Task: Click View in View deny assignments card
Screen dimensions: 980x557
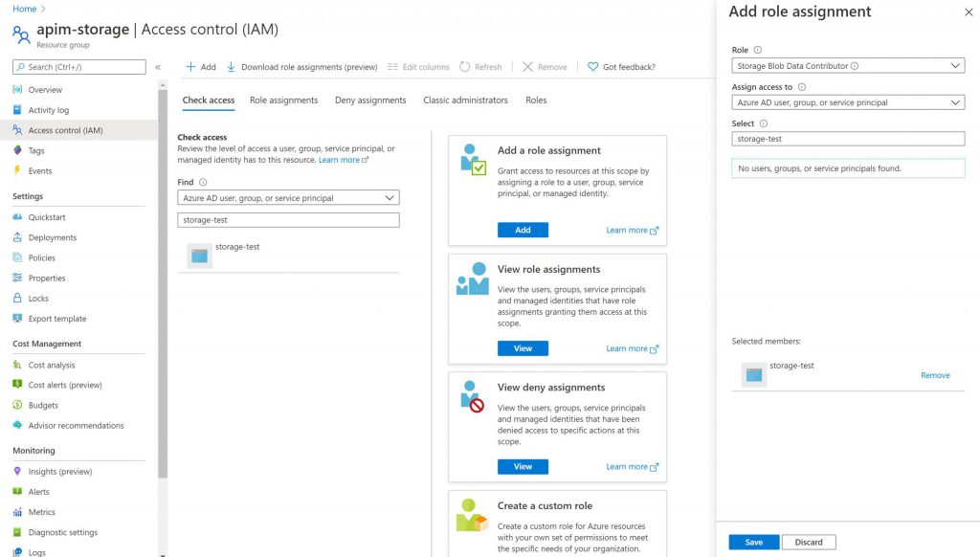Action: 523,466
